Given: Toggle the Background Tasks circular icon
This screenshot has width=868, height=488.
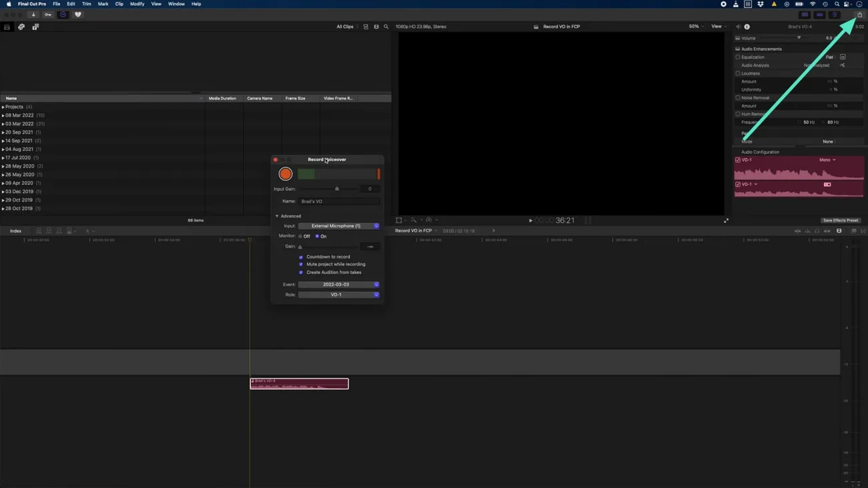Looking at the screenshot, I should (63, 15).
